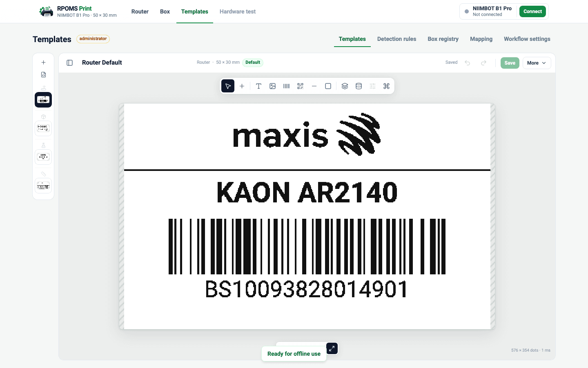The height and width of the screenshot is (368, 588).
Task: Choose the Line tool
Action: click(x=314, y=86)
